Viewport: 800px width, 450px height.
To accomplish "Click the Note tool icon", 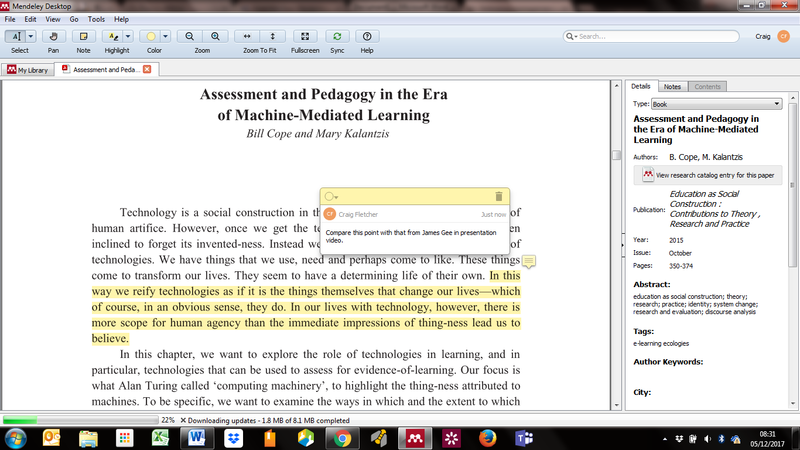I will [83, 36].
